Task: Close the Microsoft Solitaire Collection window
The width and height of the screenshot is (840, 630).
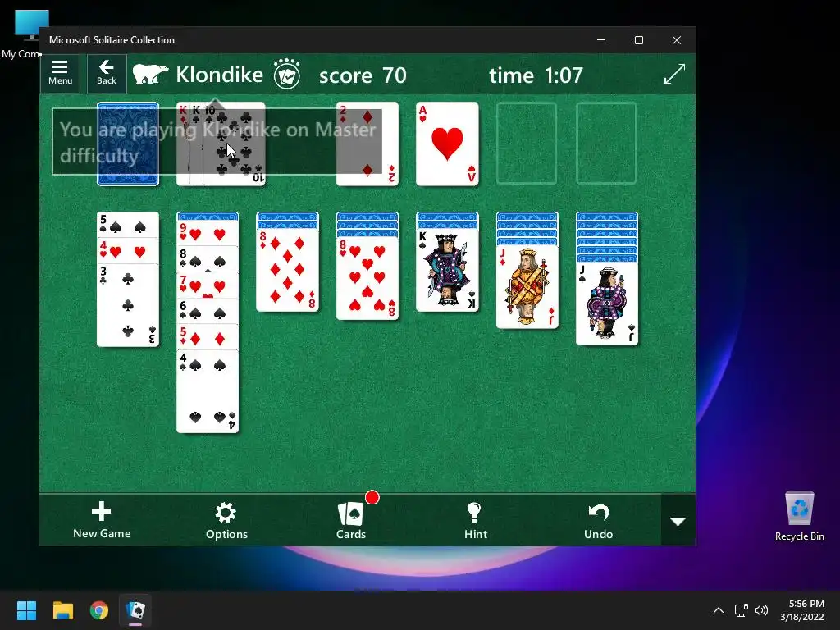Action: coord(677,40)
